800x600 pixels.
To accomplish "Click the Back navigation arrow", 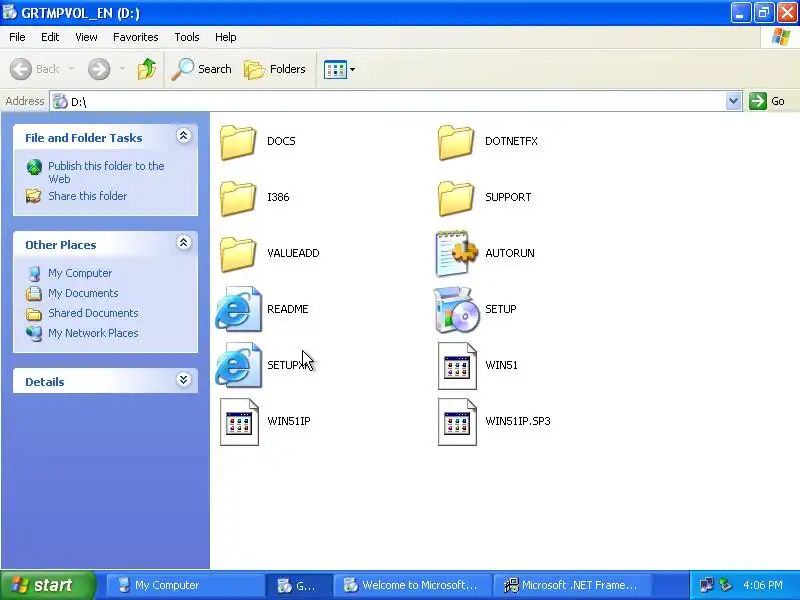I will [21, 69].
